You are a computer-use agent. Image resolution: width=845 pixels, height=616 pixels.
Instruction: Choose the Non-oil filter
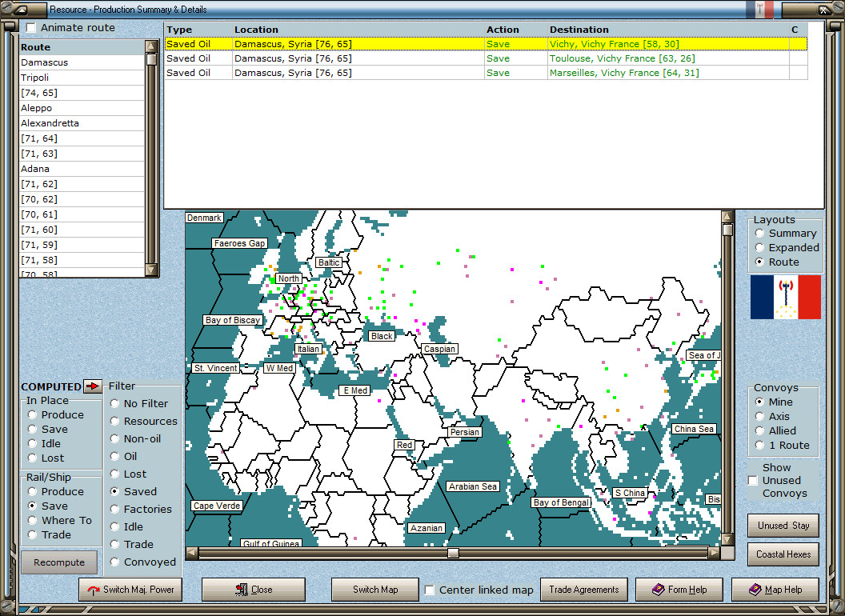pos(114,438)
